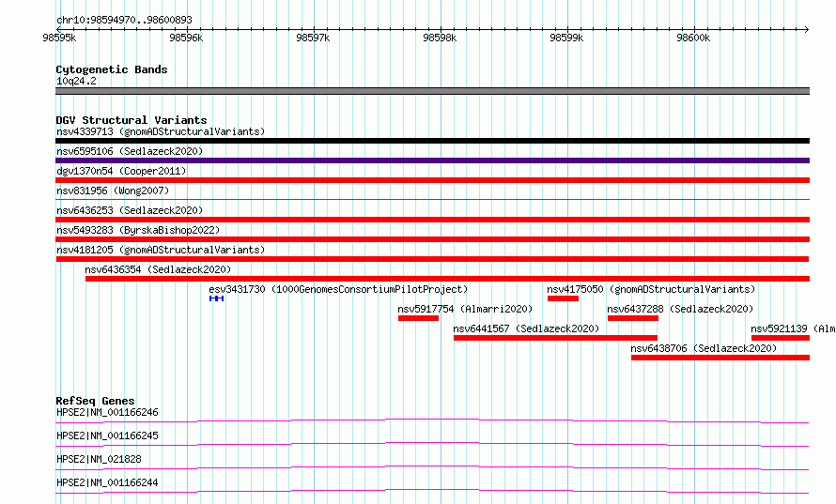Viewport: 836px width, 504px height.
Task: Click the chr10:98594970..98600893 region label
Action: point(124,20)
